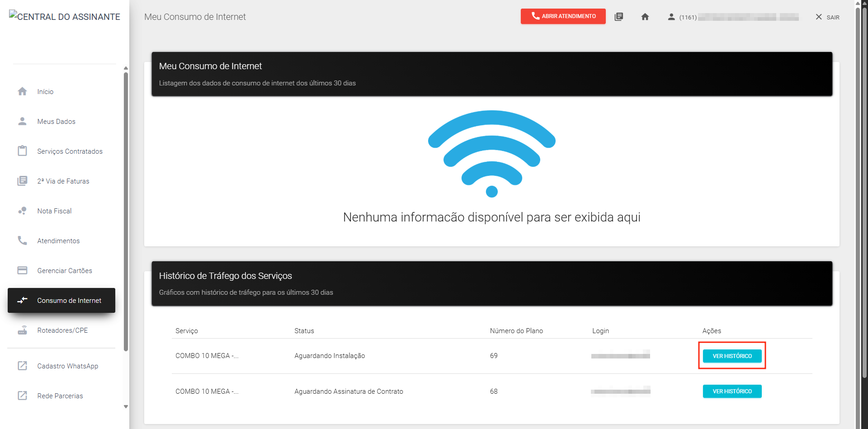View history for plan number 68
868x429 pixels.
[732, 391]
